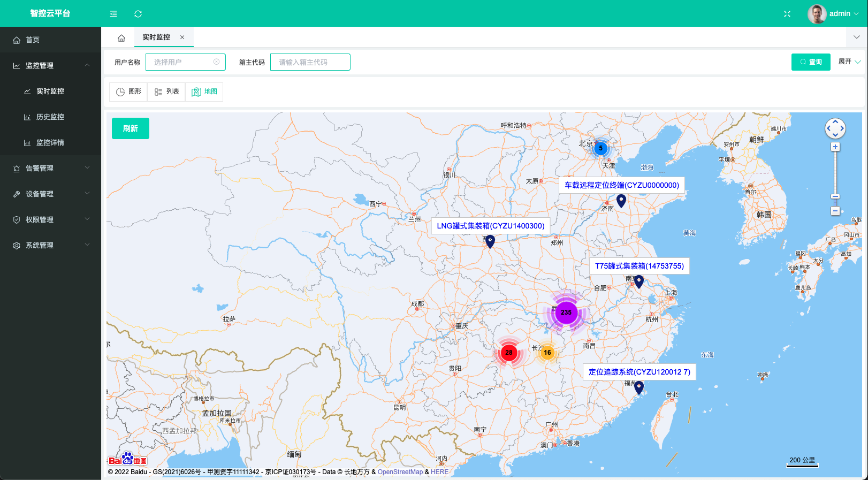The image size is (868, 480).
Task: Open 历史监控 in the sidebar
Action: click(50, 117)
